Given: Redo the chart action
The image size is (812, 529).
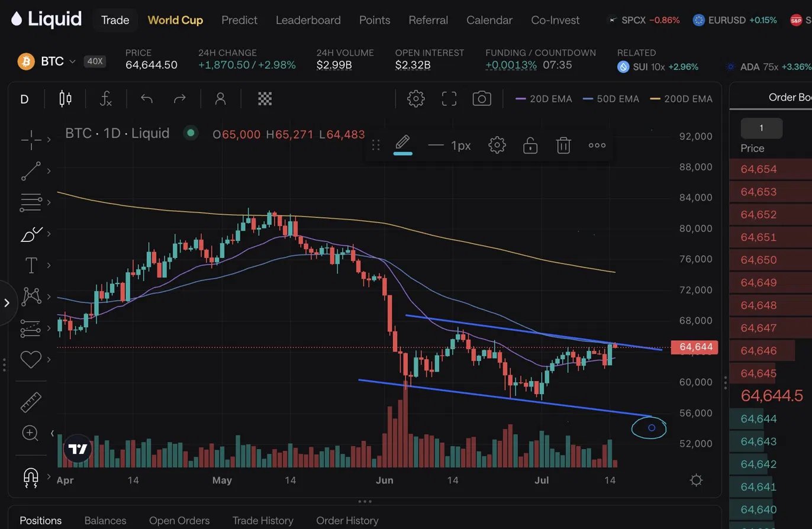Looking at the screenshot, I should click(179, 99).
